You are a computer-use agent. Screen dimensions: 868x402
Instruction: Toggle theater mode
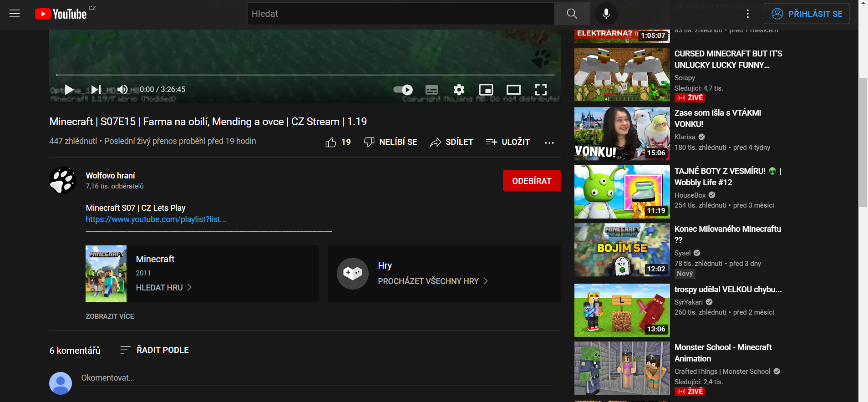pos(513,90)
